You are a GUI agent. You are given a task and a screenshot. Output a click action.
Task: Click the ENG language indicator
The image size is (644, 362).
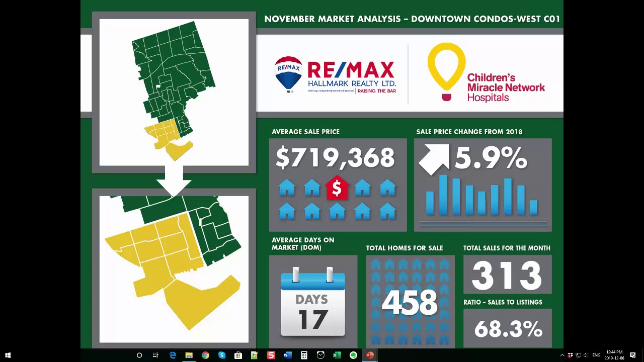point(596,355)
